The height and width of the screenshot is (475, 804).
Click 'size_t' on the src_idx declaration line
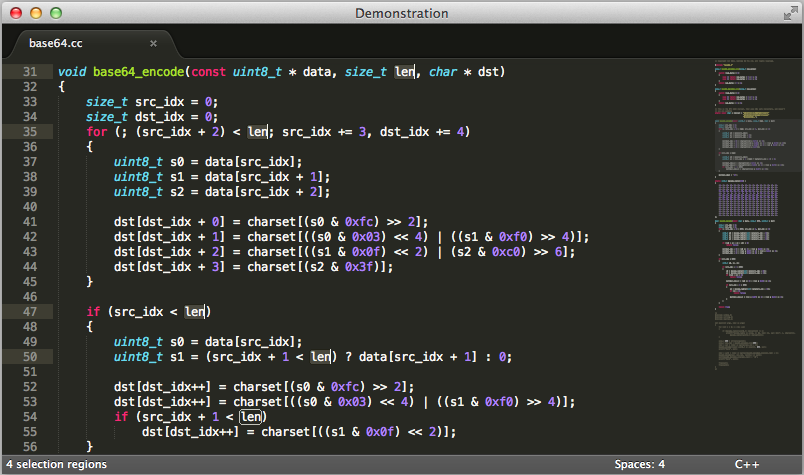107,102
